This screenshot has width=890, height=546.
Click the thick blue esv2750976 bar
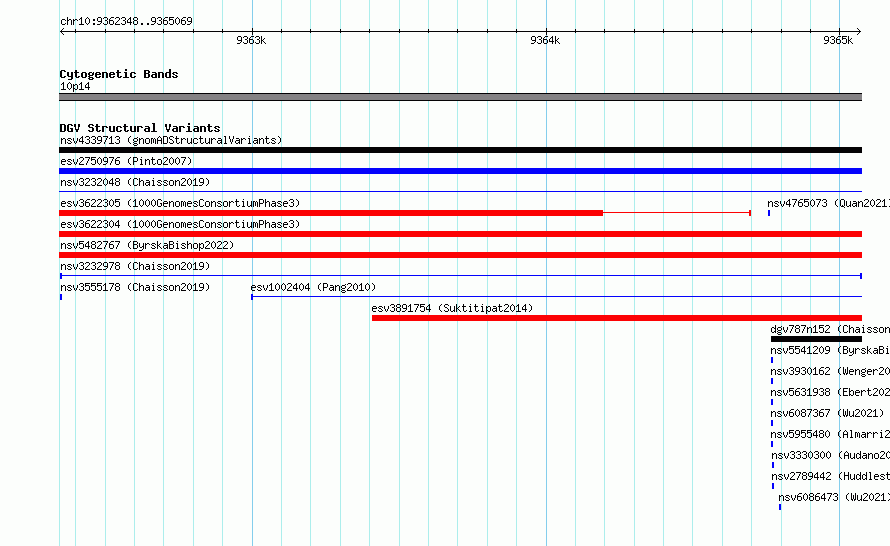pos(460,171)
